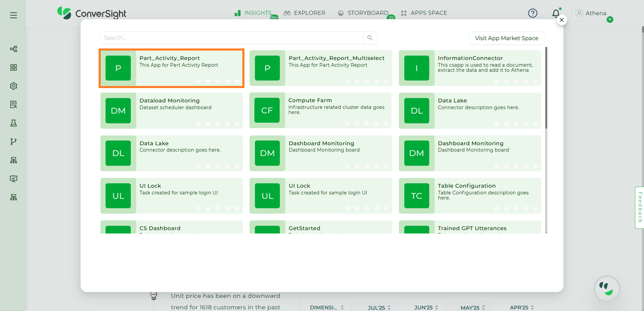
Task: Rate Table Configuration with the last star
Action: pos(535,209)
